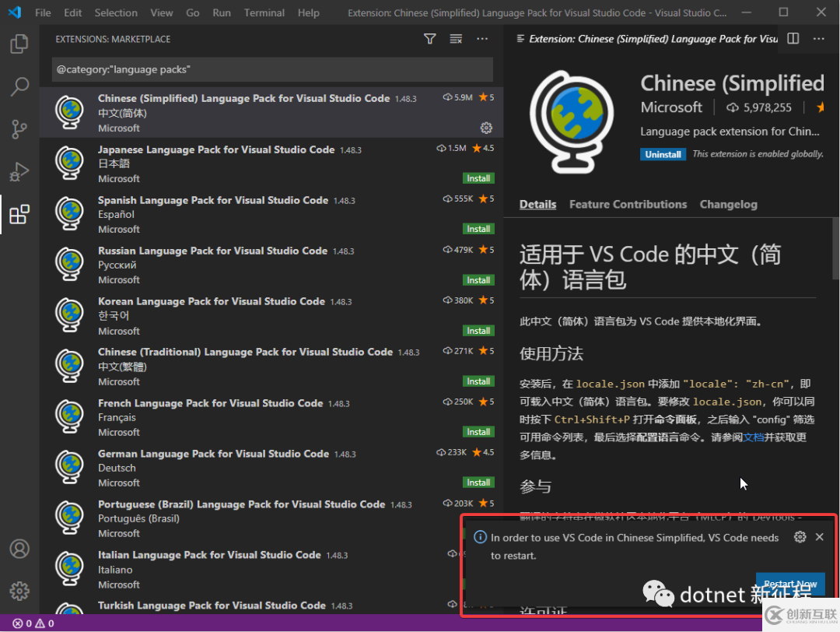This screenshot has height=632, width=840.
Task: Open the Terminal menu
Action: point(264,12)
